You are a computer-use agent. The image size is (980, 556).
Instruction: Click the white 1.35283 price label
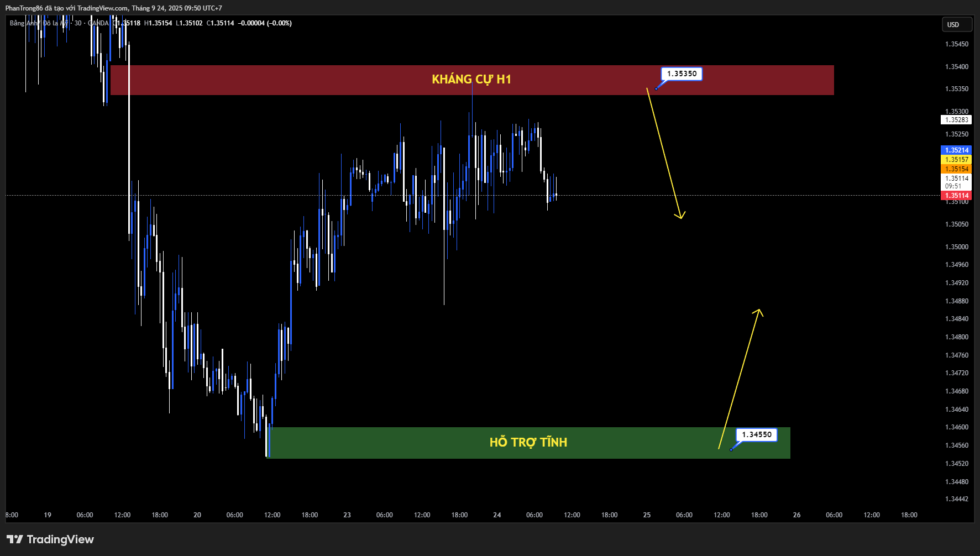(x=956, y=120)
